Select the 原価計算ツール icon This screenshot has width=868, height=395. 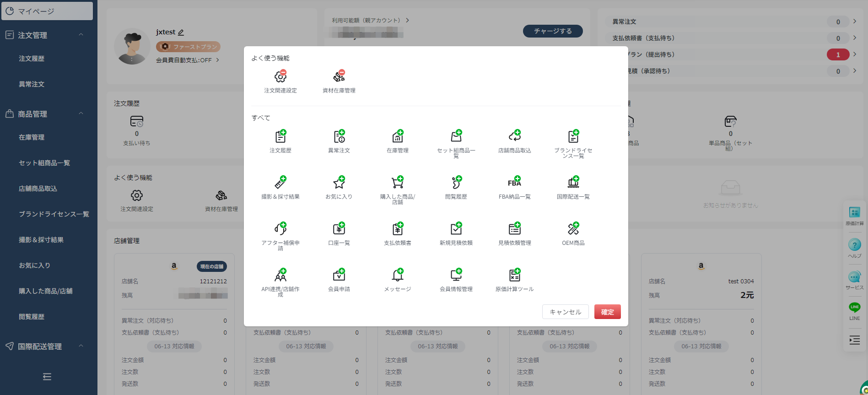click(x=514, y=275)
